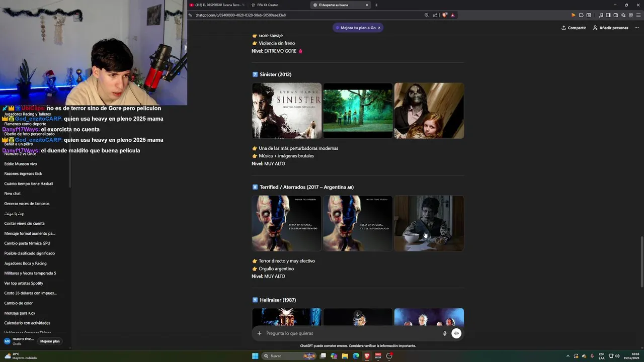Open the extensions puzzle icon
This screenshot has width=644, height=362.
point(581,15)
